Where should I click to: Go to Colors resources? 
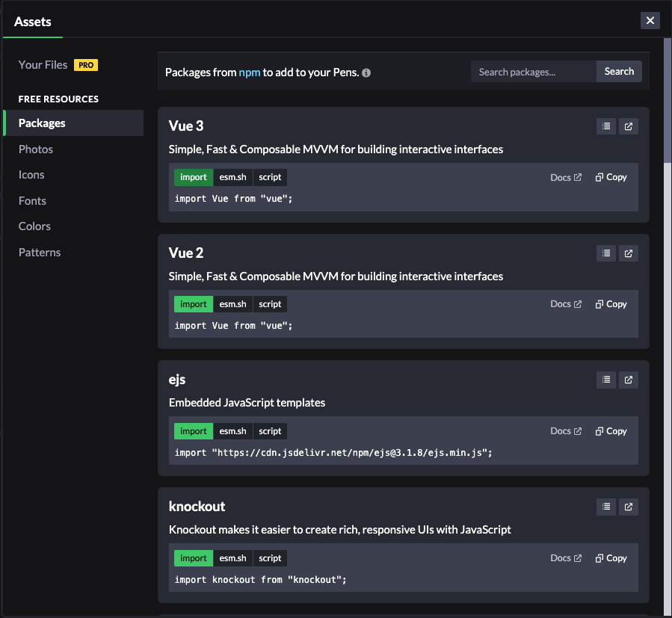coord(34,226)
